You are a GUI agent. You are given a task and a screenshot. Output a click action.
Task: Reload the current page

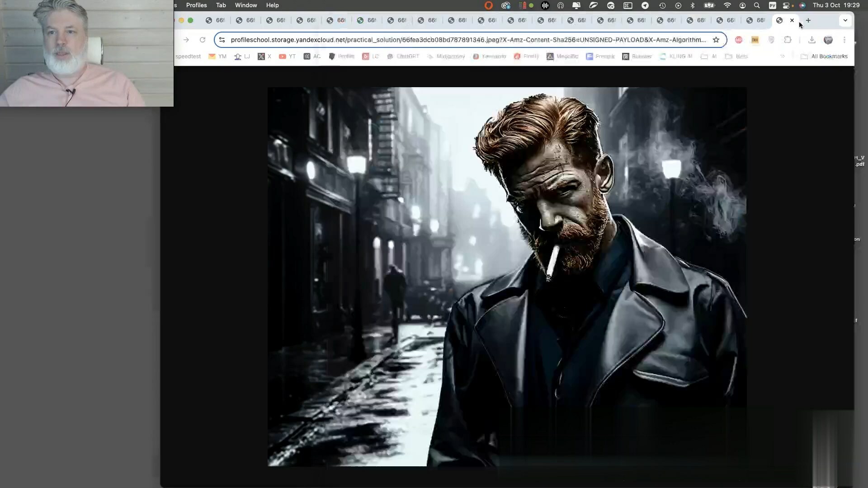point(203,40)
